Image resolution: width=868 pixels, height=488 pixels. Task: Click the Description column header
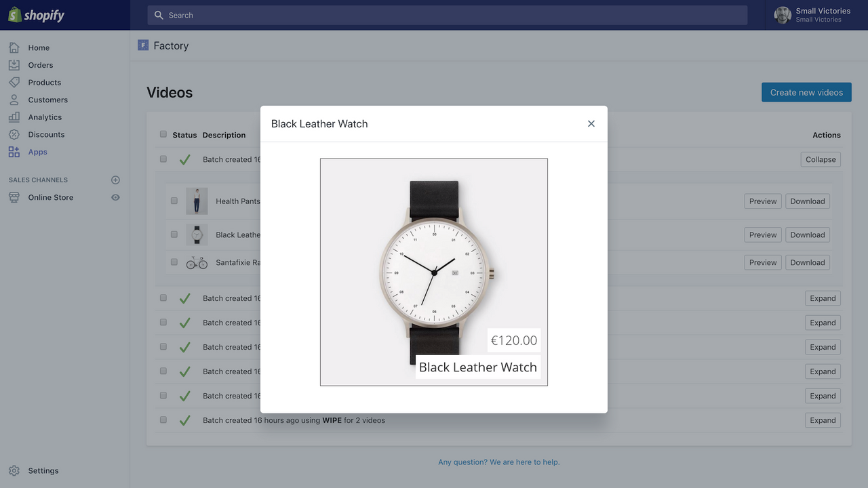(x=224, y=135)
